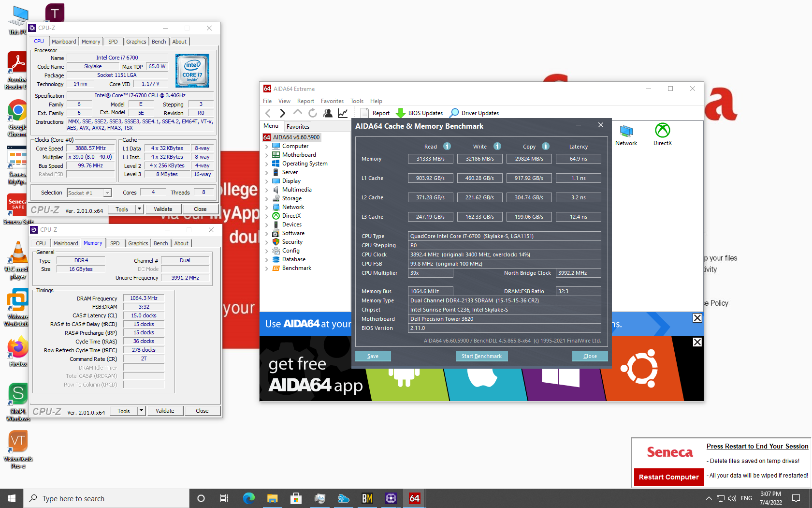
Task: Open the notification center icon
Action: (796, 498)
